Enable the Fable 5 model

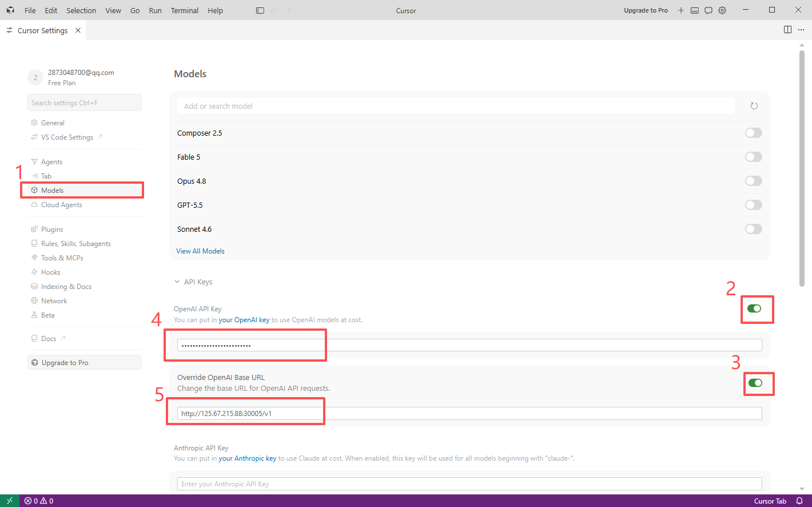(x=754, y=157)
